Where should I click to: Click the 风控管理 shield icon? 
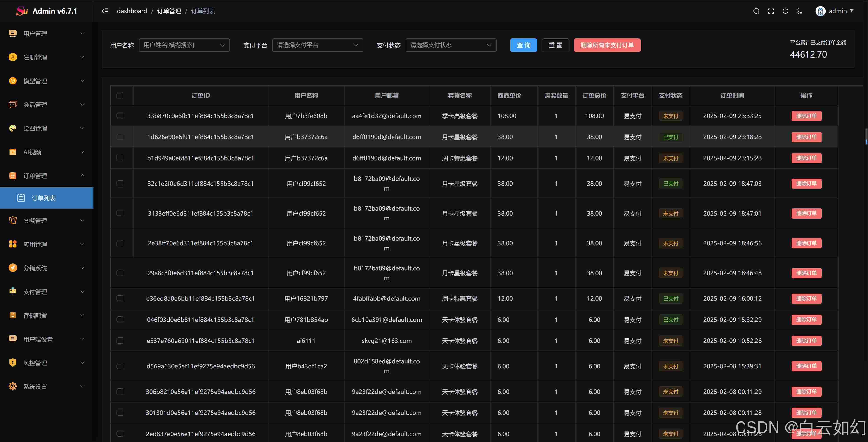[13, 363]
